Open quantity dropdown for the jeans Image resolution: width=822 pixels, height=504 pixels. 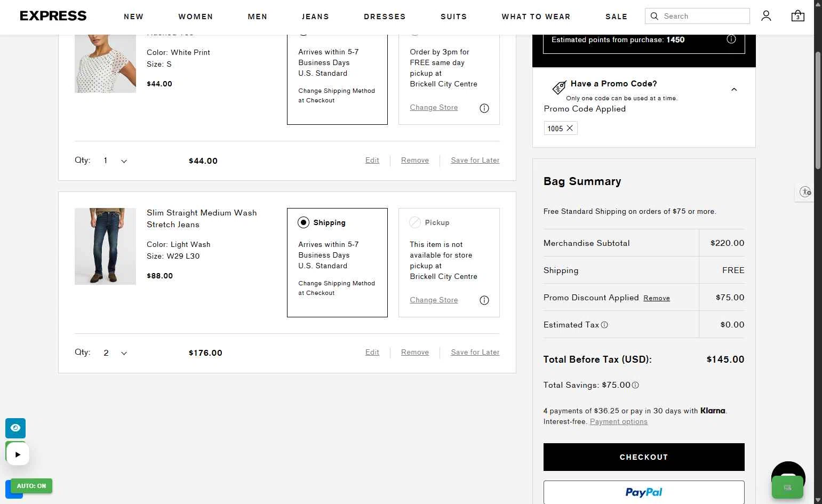click(115, 353)
